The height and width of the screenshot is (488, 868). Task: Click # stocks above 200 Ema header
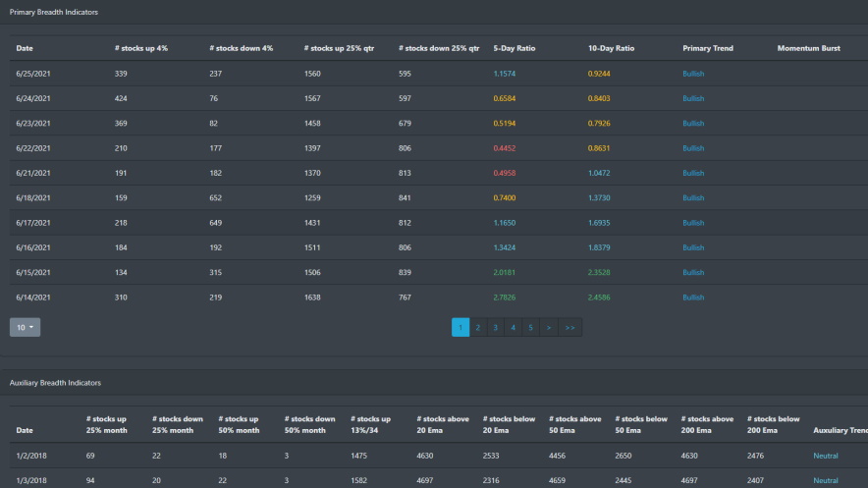coord(708,424)
